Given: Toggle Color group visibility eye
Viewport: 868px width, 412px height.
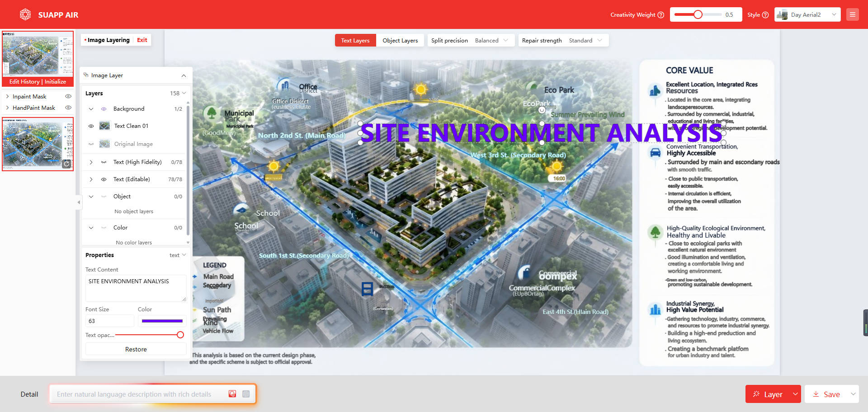Looking at the screenshot, I should [x=104, y=228].
